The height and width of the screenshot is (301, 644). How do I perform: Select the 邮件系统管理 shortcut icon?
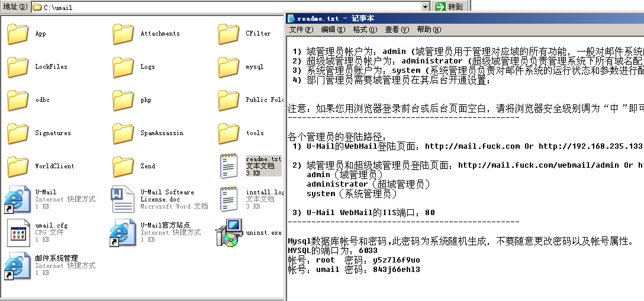18,266
